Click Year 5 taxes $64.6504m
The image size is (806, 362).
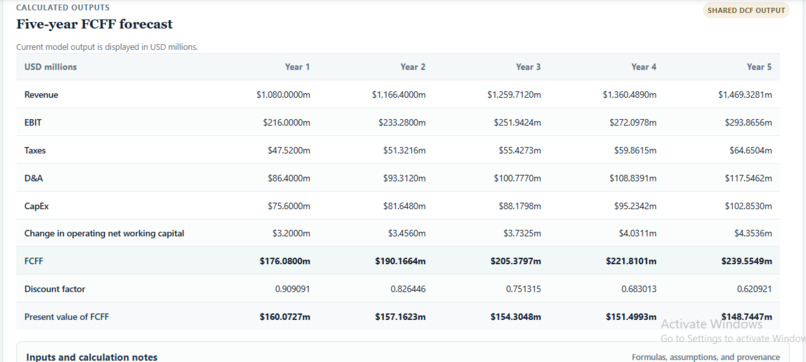point(750,151)
